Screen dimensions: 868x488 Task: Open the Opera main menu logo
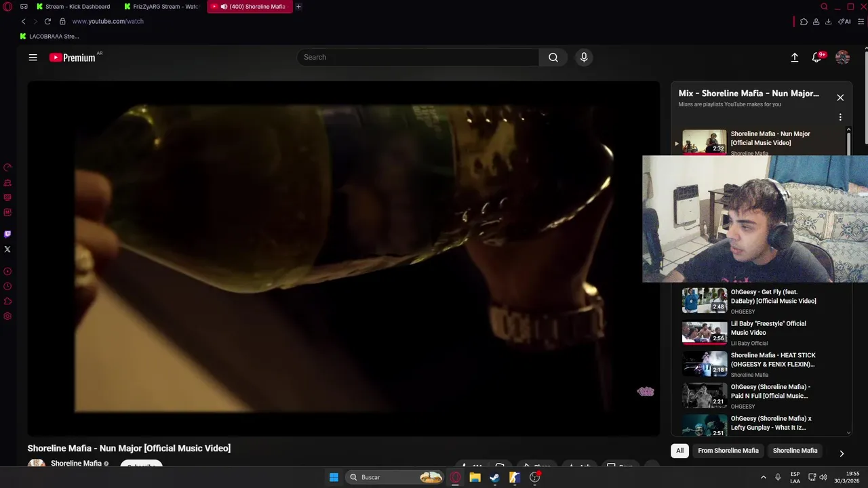(x=7, y=7)
